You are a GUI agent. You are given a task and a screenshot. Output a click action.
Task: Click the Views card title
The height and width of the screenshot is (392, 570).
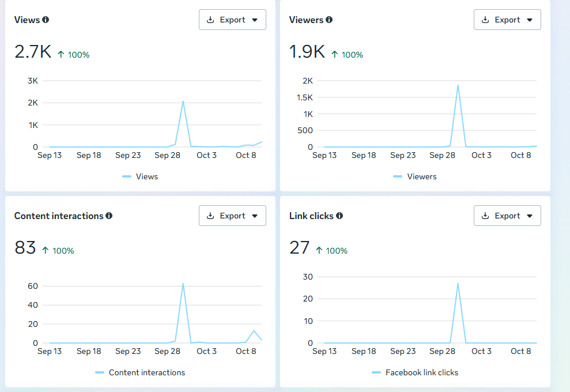click(x=27, y=20)
